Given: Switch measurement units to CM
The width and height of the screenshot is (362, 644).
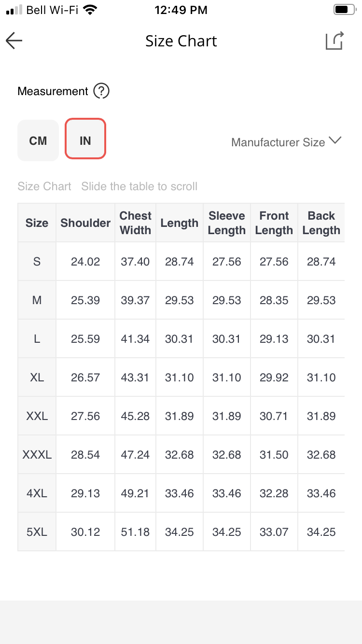Looking at the screenshot, I should (38, 140).
